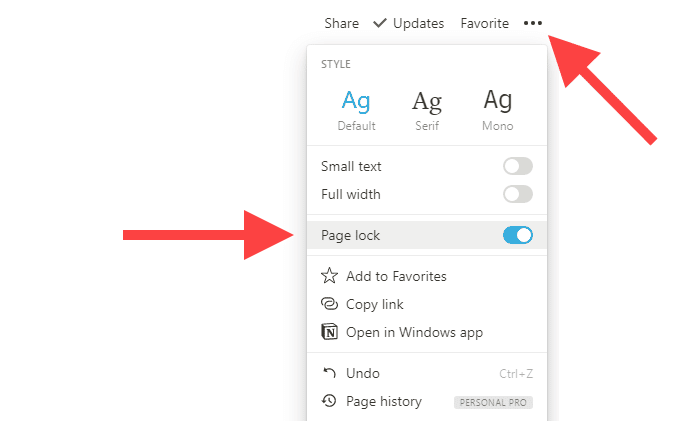This screenshot has height=421, width=680.
Task: Enable the Small text toggle
Action: [x=517, y=166]
